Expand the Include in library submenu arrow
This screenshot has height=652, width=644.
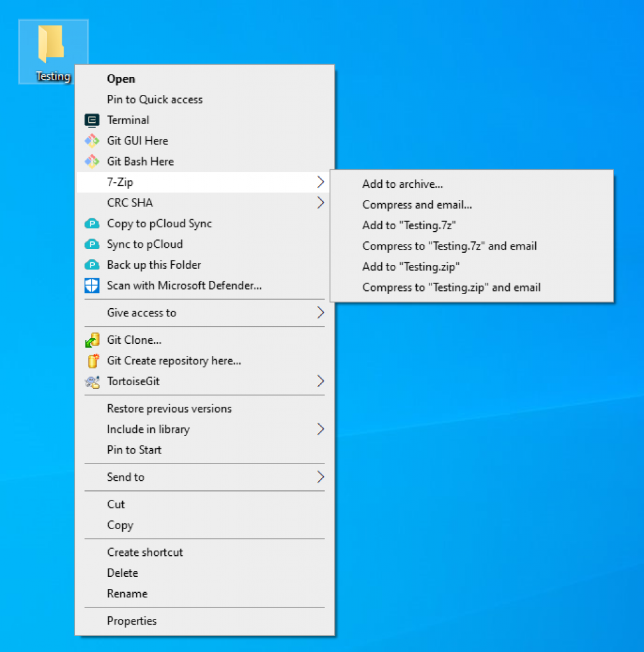tap(320, 429)
